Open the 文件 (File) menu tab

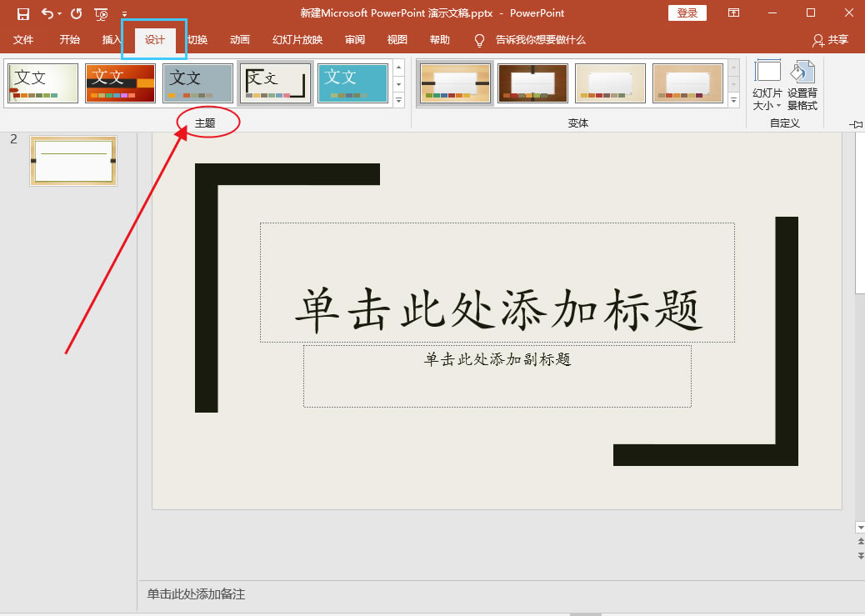[x=23, y=40]
